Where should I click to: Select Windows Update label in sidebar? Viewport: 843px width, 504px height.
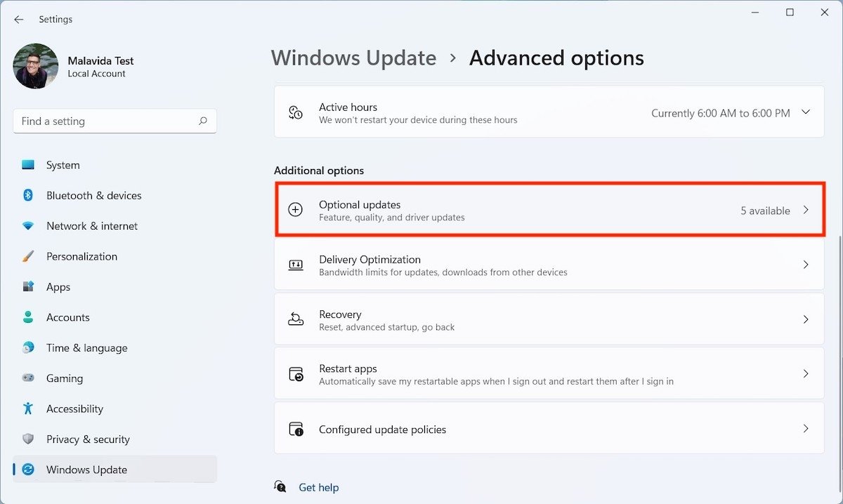pos(86,470)
